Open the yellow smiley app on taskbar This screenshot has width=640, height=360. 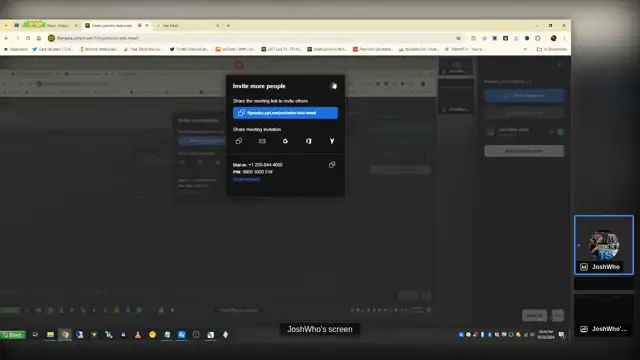tap(152, 335)
